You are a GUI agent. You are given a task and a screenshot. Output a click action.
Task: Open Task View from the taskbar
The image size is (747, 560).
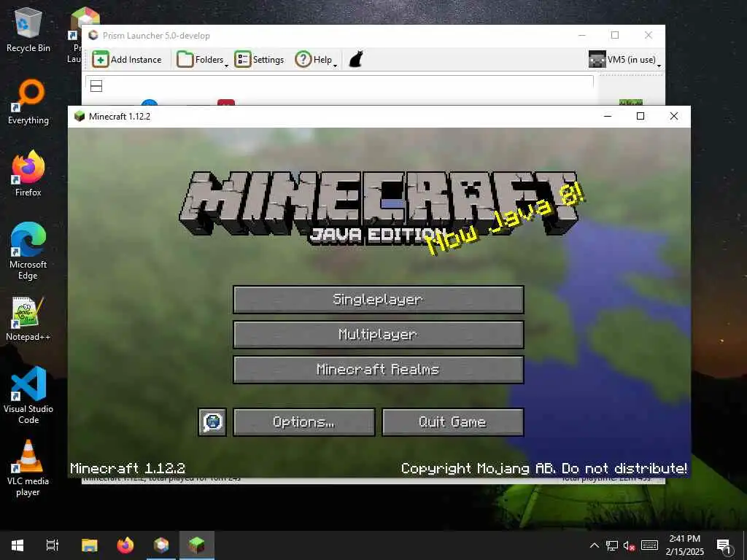point(53,545)
